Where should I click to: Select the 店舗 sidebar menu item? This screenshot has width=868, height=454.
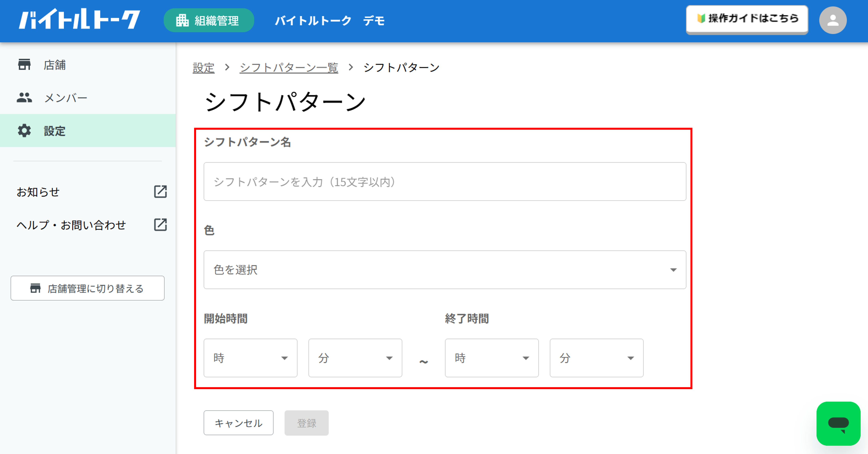tap(88, 65)
